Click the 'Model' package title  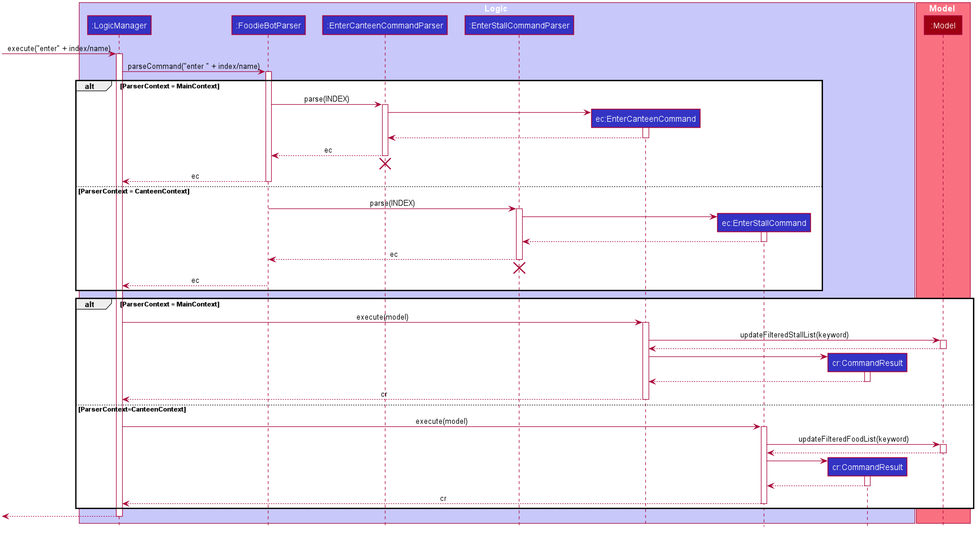[x=942, y=8]
